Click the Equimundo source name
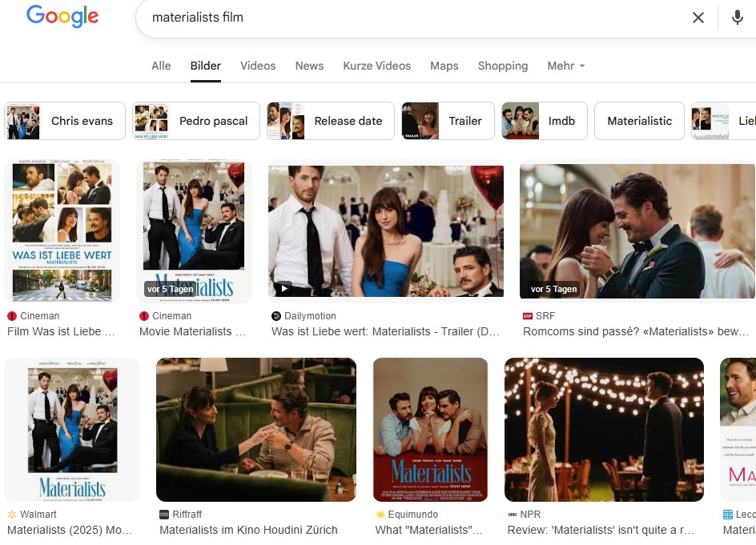This screenshot has width=756, height=545. coord(412,515)
